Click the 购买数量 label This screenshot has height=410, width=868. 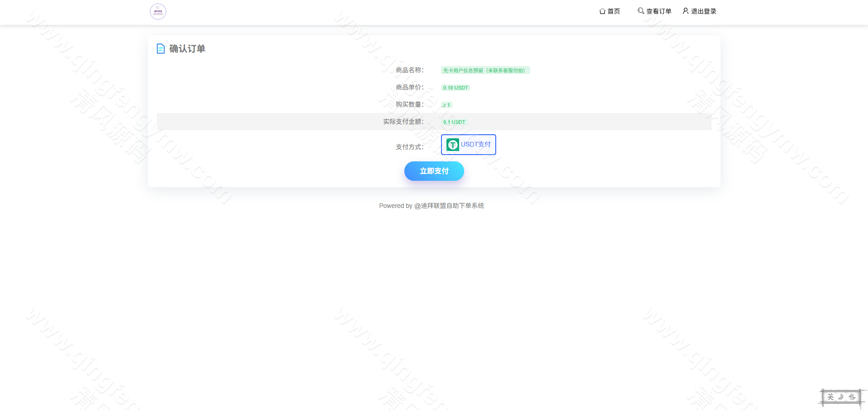(410, 104)
